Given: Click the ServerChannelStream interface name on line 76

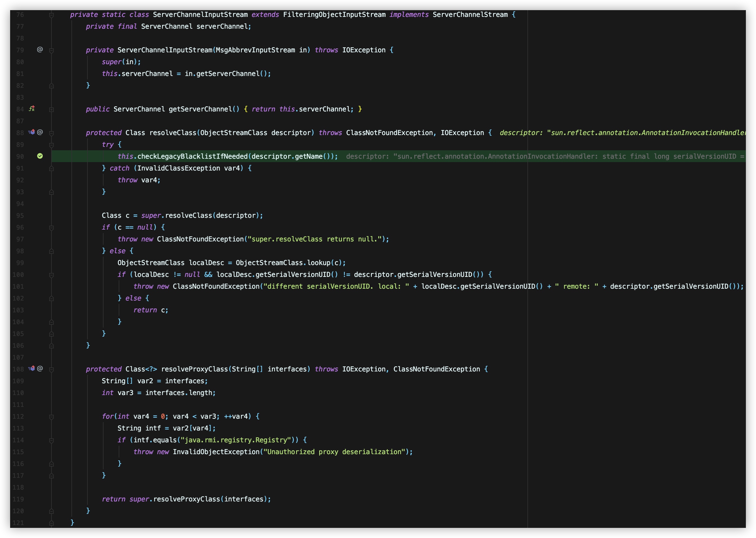Looking at the screenshot, I should [470, 15].
